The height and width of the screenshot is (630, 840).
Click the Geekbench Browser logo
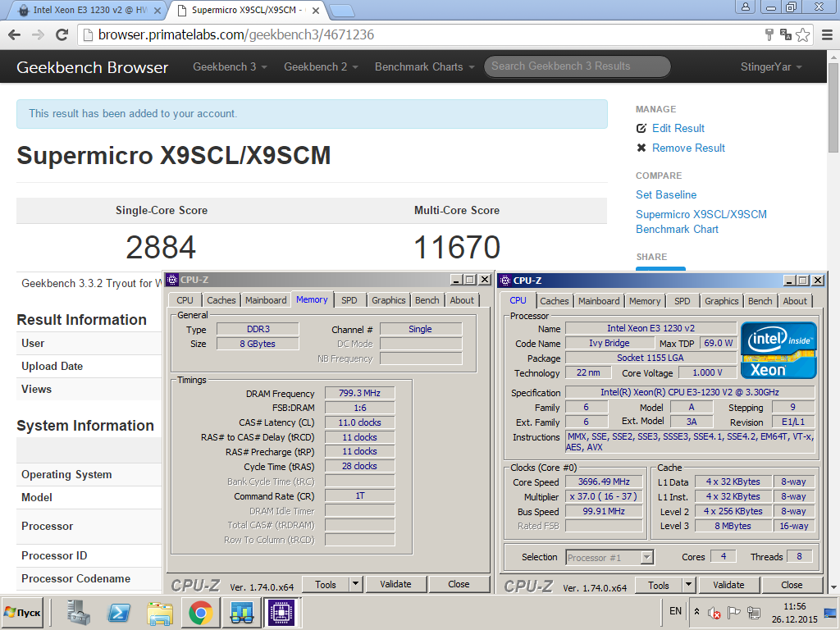92,67
